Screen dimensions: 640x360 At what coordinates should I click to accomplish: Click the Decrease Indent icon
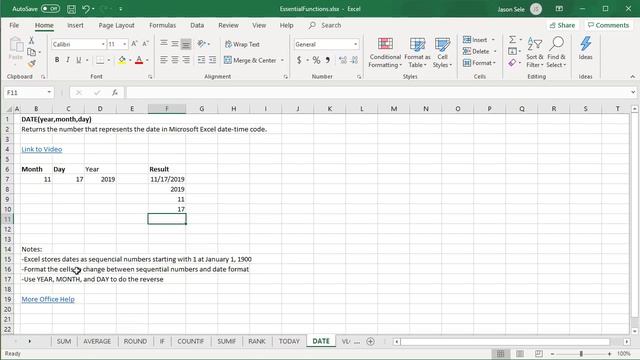[201, 60]
